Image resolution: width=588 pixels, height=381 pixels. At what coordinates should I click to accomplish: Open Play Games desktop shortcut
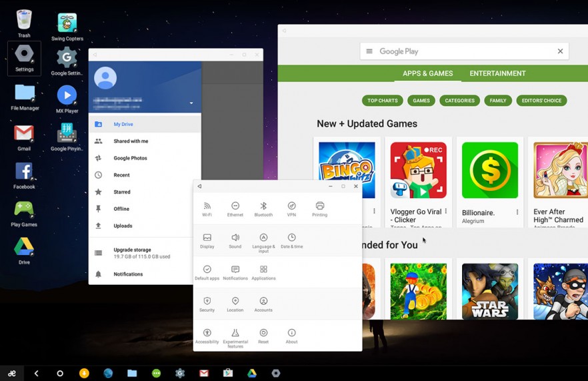tap(24, 214)
